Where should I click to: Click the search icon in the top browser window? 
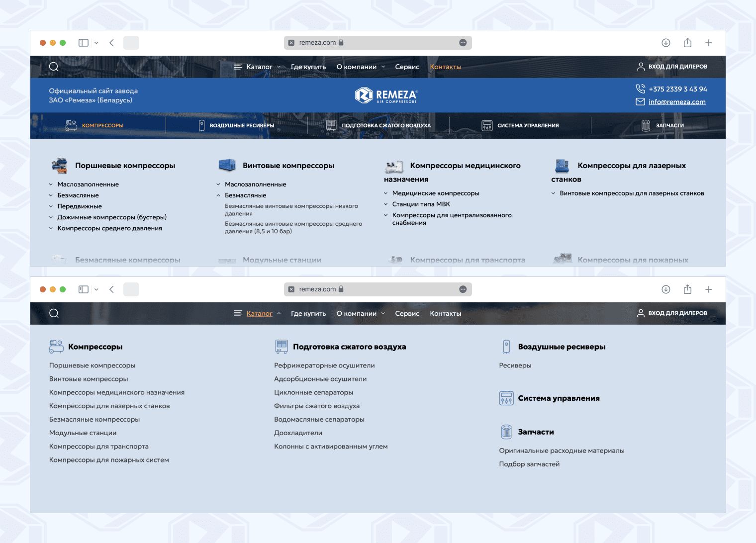click(54, 67)
